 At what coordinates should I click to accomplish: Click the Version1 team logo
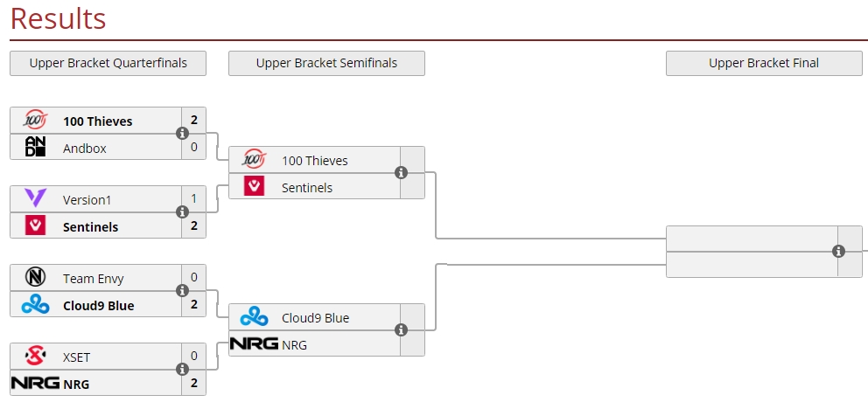pyautogui.click(x=35, y=199)
